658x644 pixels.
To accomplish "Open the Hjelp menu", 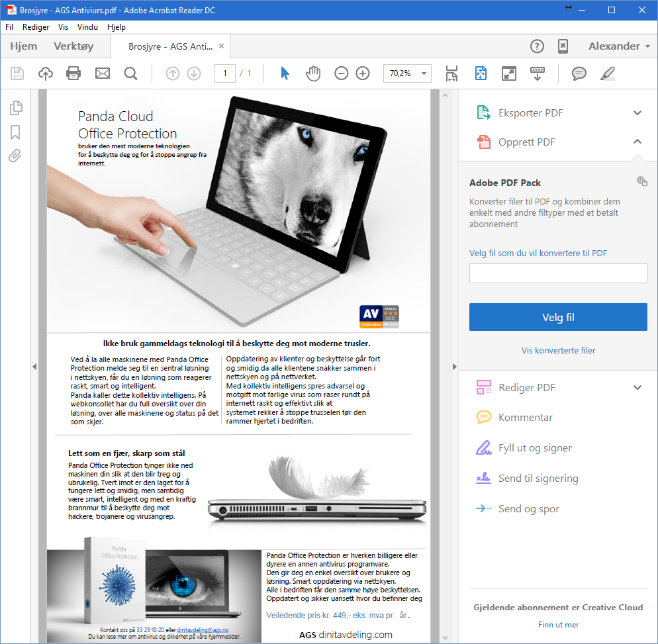I will point(117,27).
